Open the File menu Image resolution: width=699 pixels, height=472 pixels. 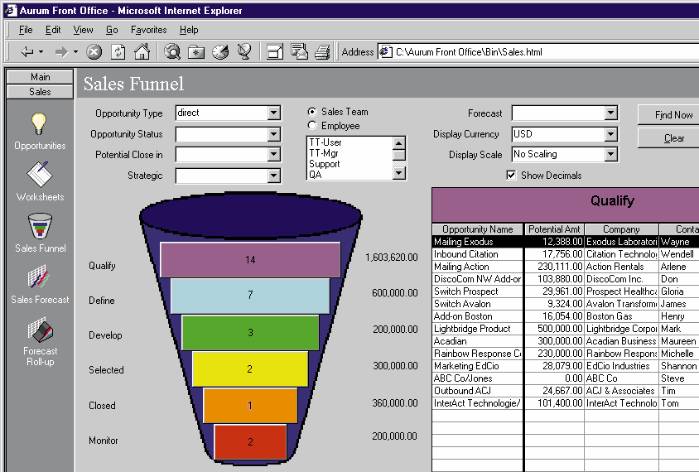[x=25, y=30]
